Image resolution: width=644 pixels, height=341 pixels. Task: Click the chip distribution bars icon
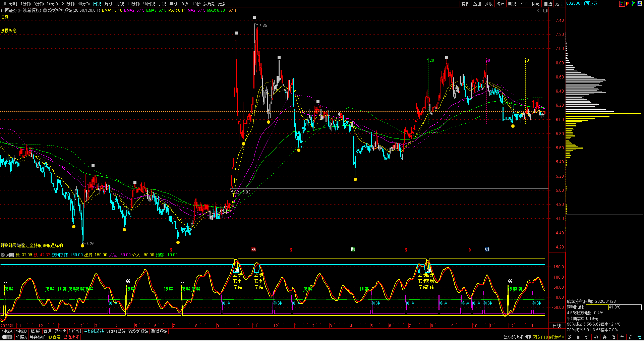pyautogui.click(x=622, y=4)
